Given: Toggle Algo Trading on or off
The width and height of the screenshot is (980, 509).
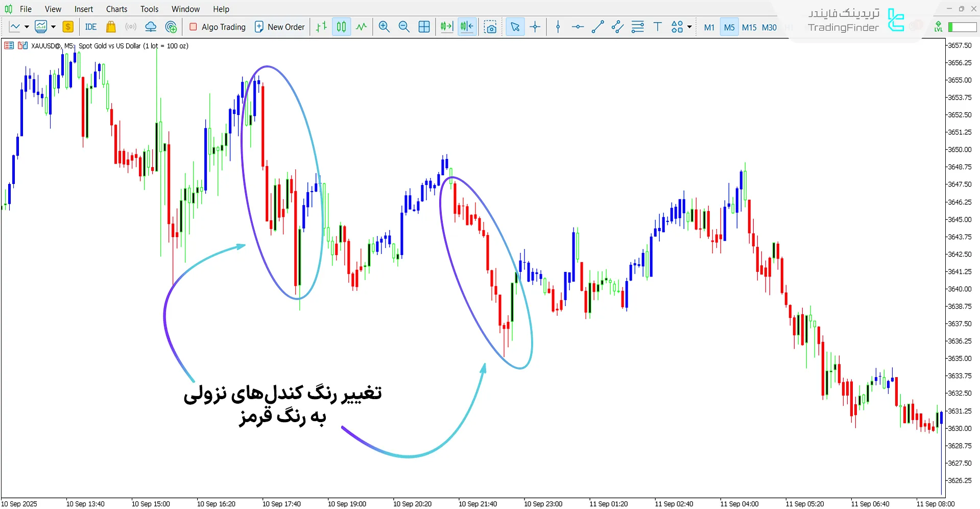Looking at the screenshot, I should [218, 27].
